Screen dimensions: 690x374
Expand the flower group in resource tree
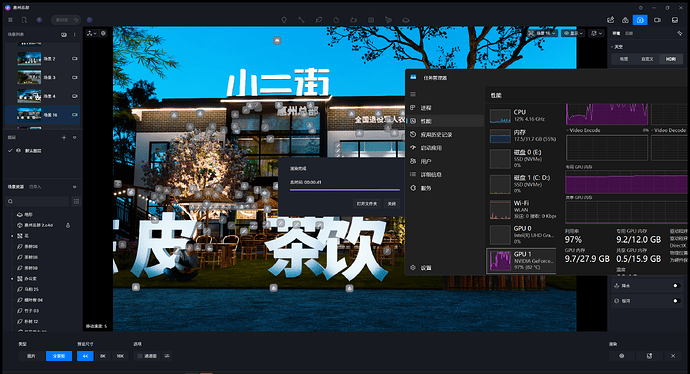12,236
